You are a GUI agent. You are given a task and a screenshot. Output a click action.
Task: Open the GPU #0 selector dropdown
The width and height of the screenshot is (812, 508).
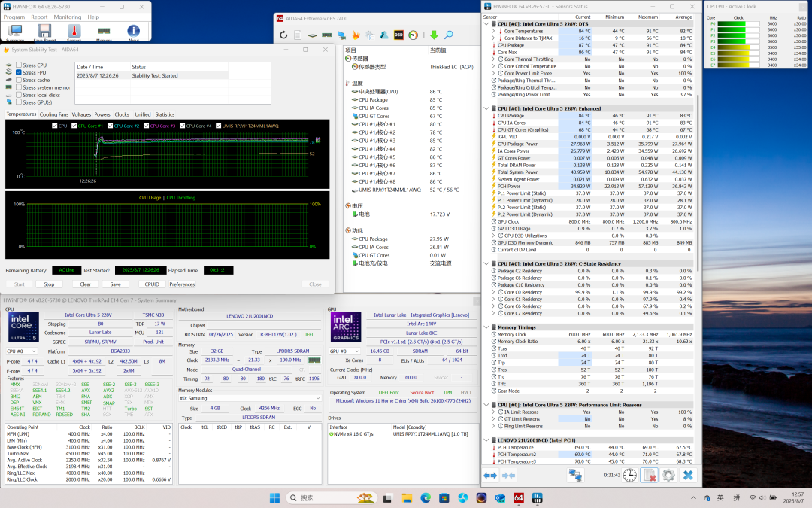(345, 351)
